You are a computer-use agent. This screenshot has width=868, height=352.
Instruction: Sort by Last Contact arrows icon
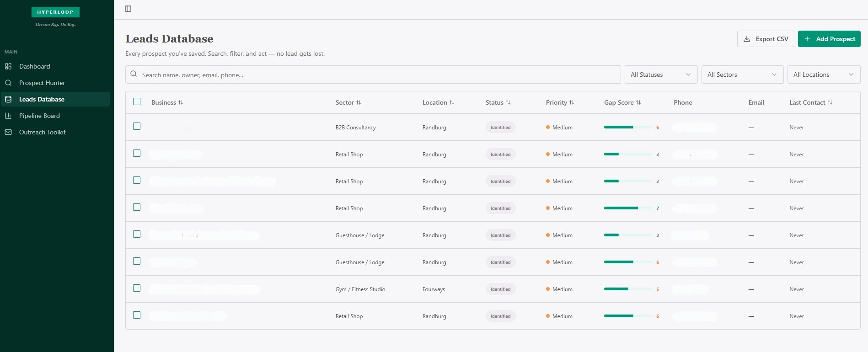click(830, 102)
